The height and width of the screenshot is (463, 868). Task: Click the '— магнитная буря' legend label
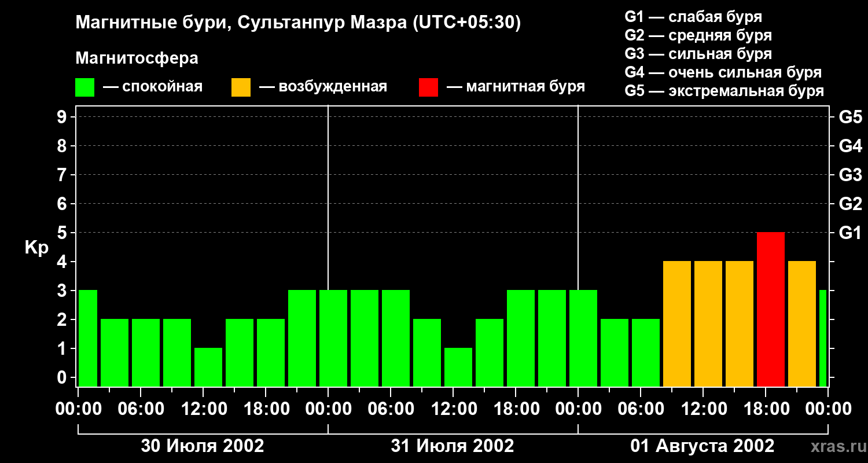pyautogui.click(x=516, y=87)
